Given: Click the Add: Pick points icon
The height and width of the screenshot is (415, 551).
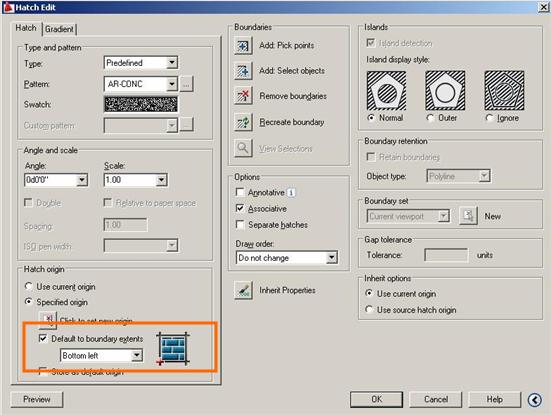Looking at the screenshot, I should [x=243, y=46].
